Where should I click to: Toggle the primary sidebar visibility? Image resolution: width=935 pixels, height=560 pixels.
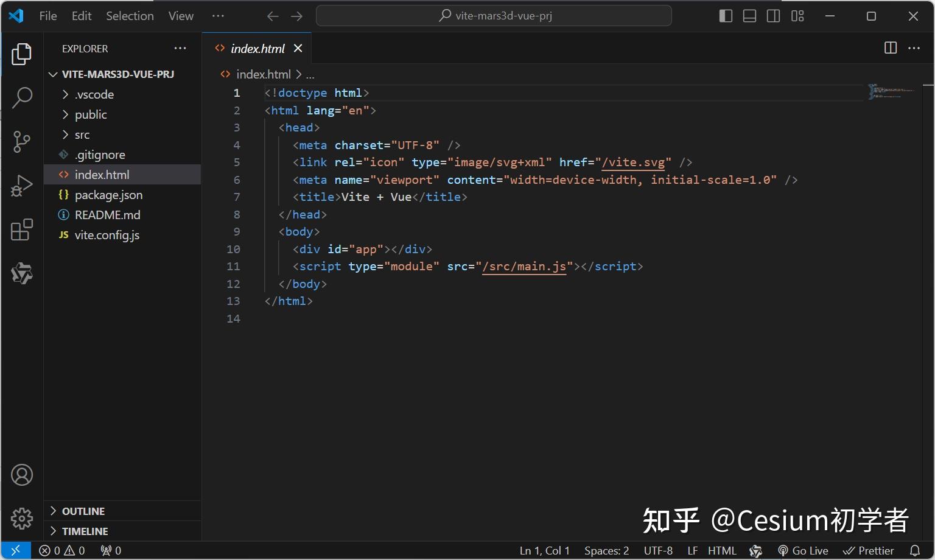tap(726, 16)
